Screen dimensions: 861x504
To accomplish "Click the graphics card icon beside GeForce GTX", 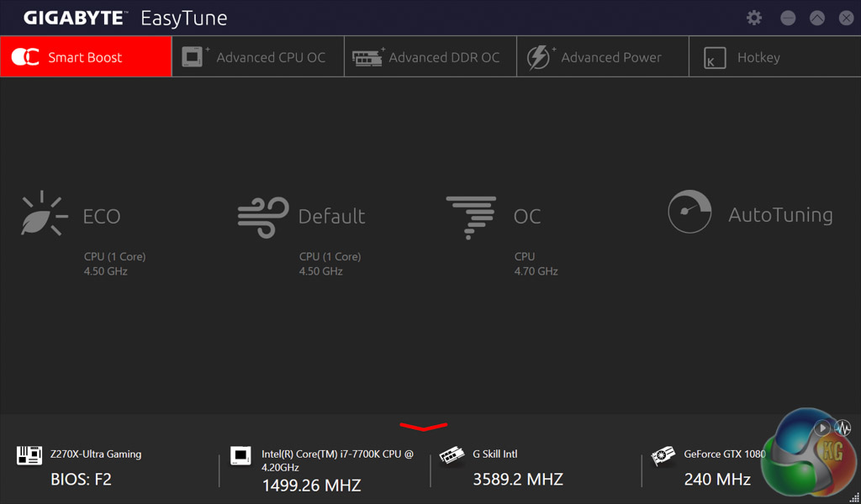I will [x=663, y=457].
